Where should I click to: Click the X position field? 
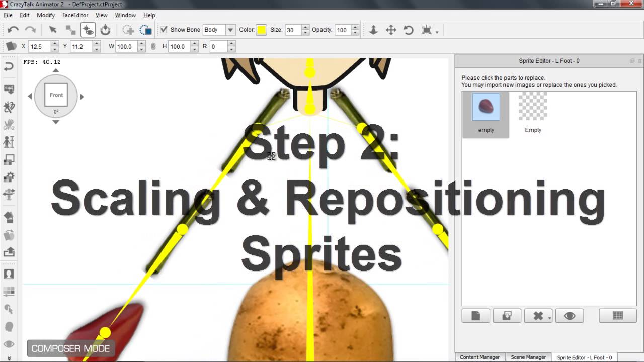coord(39,46)
